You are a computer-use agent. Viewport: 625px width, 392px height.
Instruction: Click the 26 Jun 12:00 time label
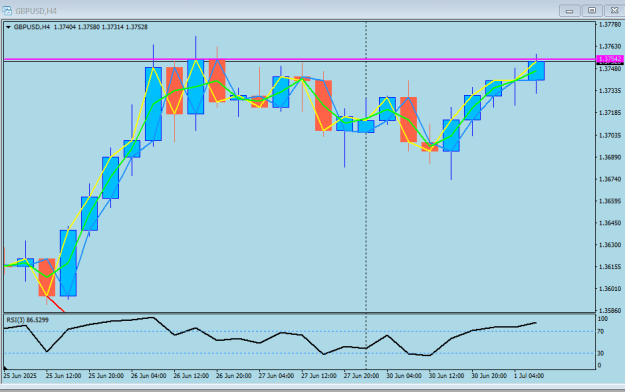point(191,376)
